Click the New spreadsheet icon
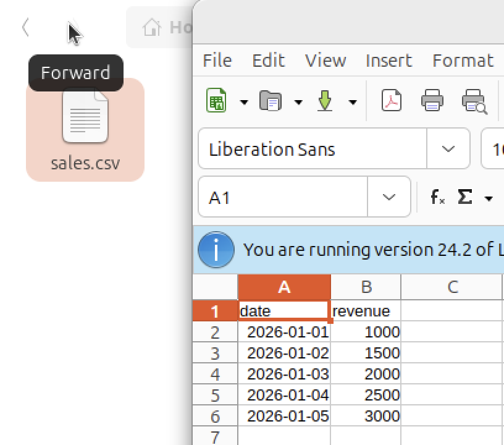The height and width of the screenshot is (445, 504). pyautogui.click(x=216, y=101)
